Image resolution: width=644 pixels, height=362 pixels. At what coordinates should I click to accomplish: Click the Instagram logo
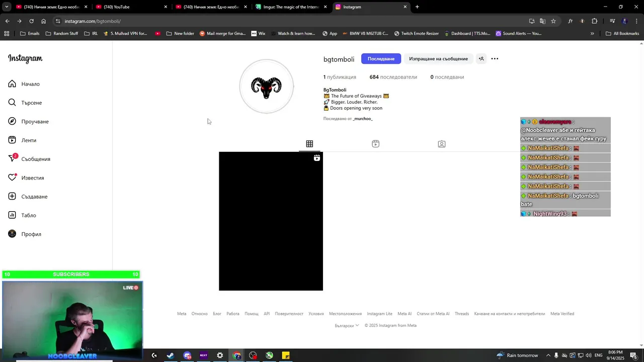pos(25,58)
